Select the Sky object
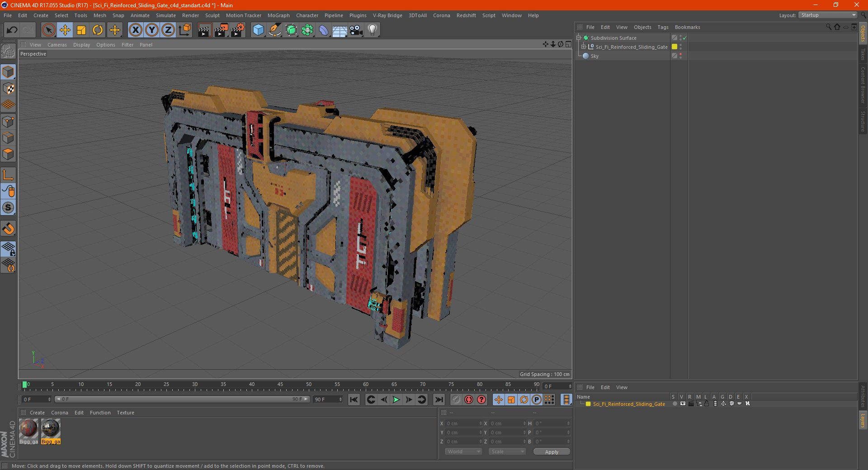Viewport: 868px width, 470px height. click(594, 56)
